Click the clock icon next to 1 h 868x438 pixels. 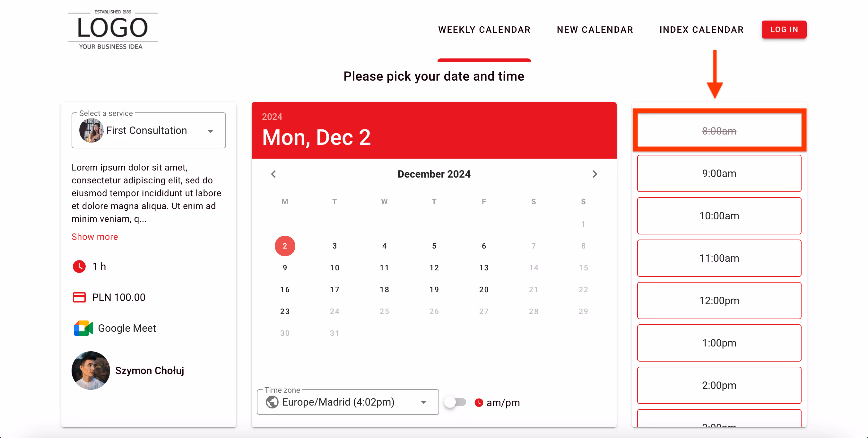pyautogui.click(x=80, y=267)
